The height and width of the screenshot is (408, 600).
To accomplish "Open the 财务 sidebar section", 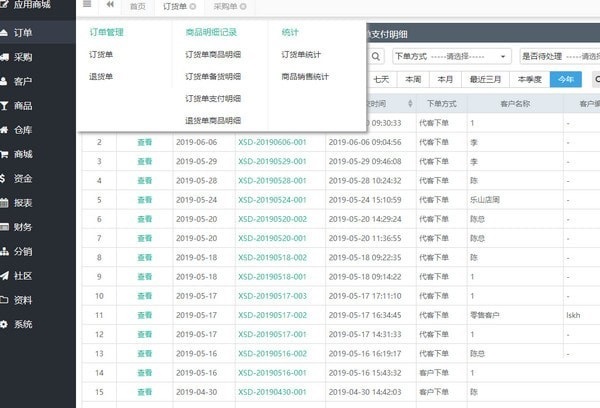I will pos(23,227).
